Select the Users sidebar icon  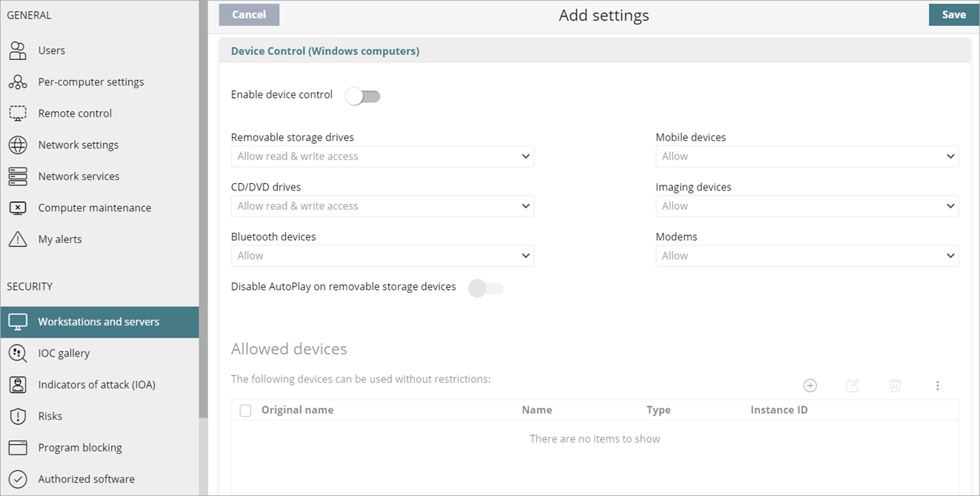click(x=19, y=50)
